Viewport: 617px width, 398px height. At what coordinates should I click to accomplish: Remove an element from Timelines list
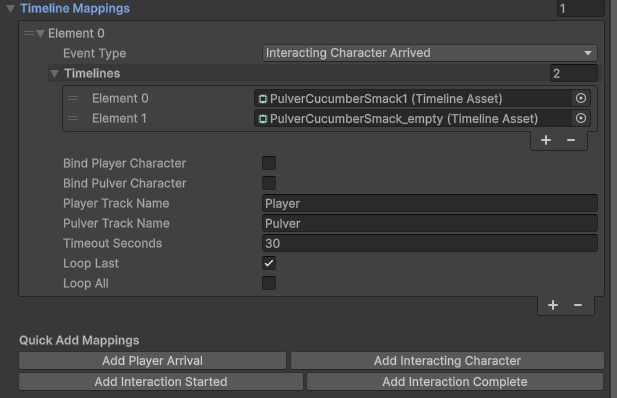tap(571, 140)
